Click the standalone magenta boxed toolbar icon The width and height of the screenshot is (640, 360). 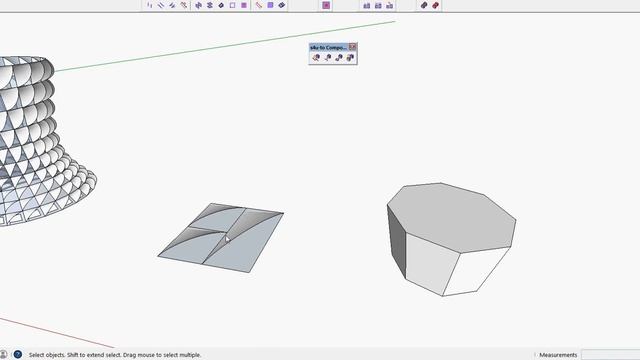pos(326,5)
